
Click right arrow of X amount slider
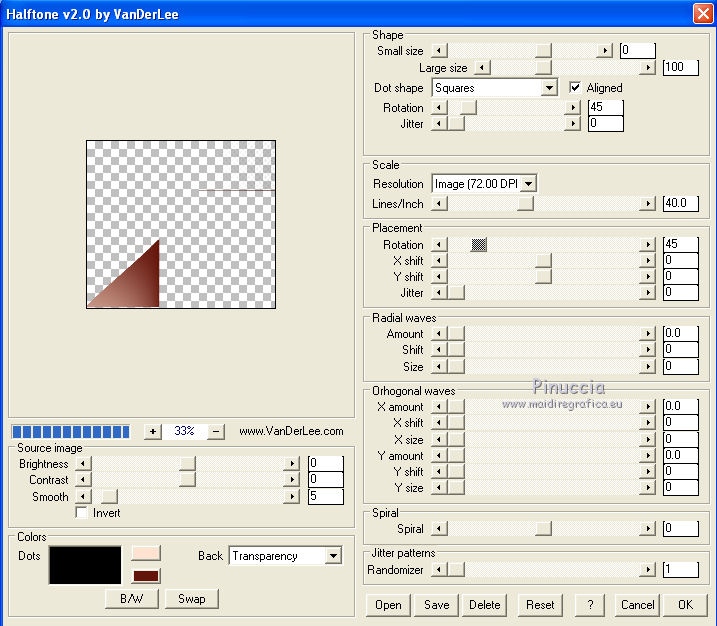tap(647, 406)
